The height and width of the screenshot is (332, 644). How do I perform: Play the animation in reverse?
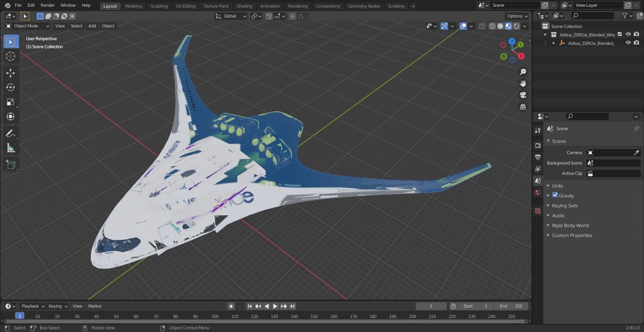click(x=267, y=306)
